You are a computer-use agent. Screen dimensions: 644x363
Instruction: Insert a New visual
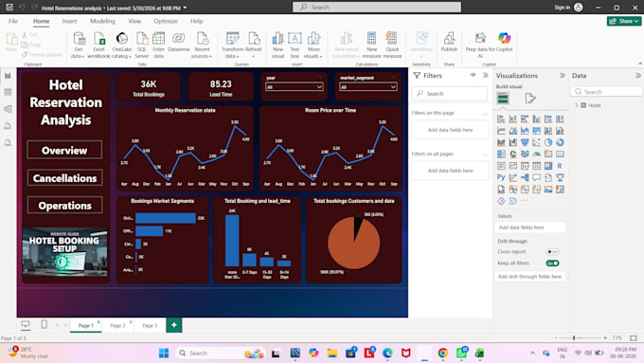tap(278, 45)
